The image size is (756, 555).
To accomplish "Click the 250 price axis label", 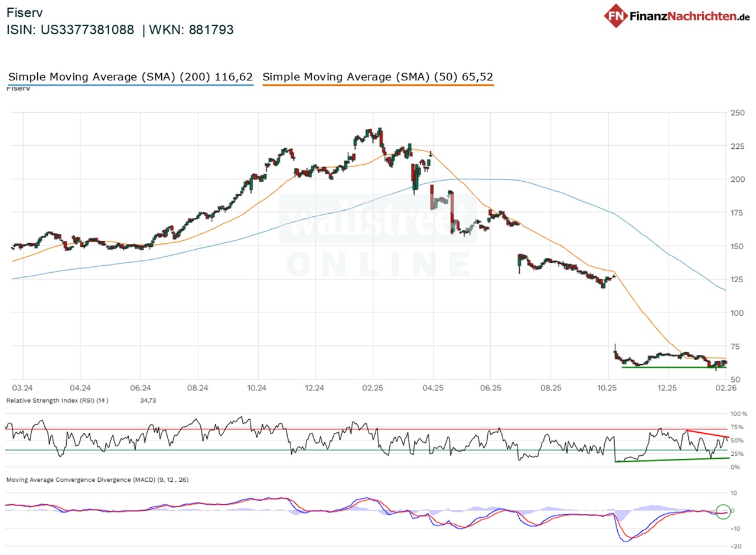I will pyautogui.click(x=737, y=113).
